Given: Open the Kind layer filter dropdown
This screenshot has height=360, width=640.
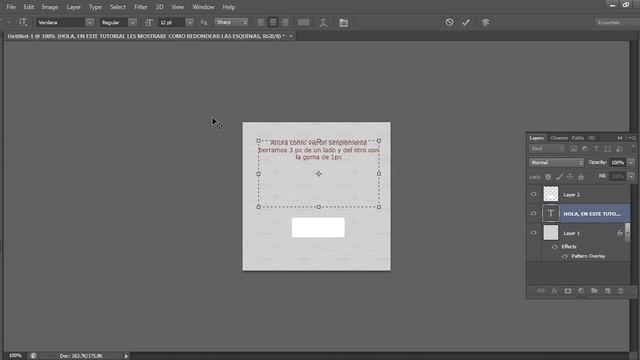Looking at the screenshot, I should coord(547,149).
